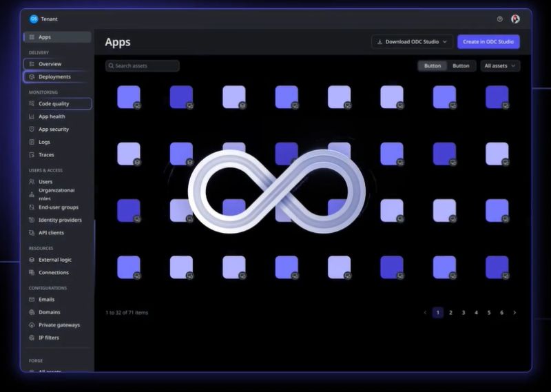
Task: Select the right Button view toggle
Action: [x=461, y=66]
